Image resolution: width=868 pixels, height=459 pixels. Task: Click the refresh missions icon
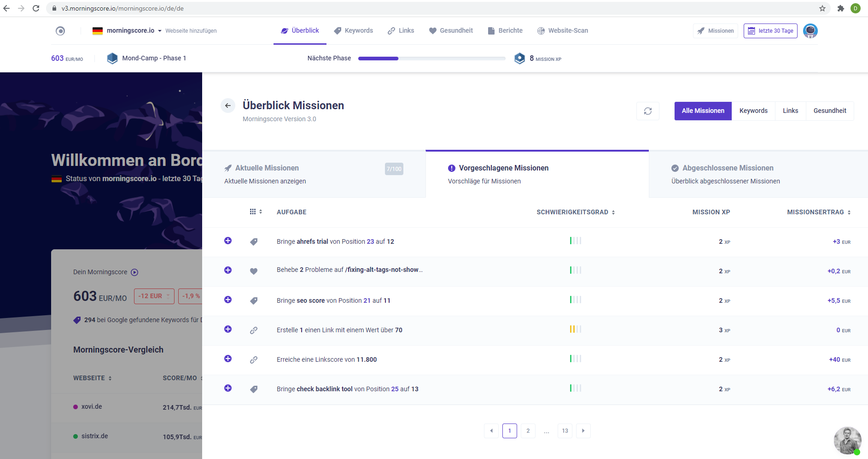(647, 111)
